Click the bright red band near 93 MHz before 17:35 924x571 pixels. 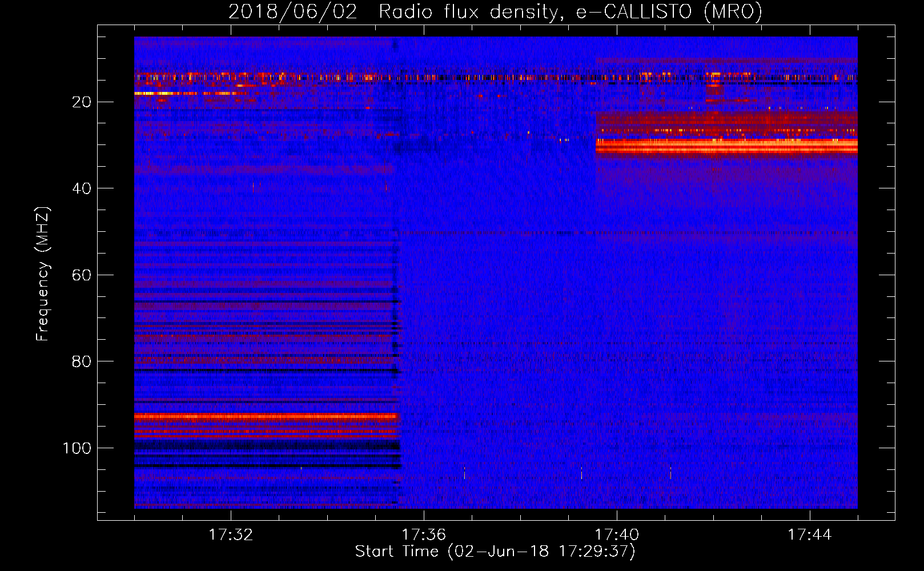click(x=266, y=417)
